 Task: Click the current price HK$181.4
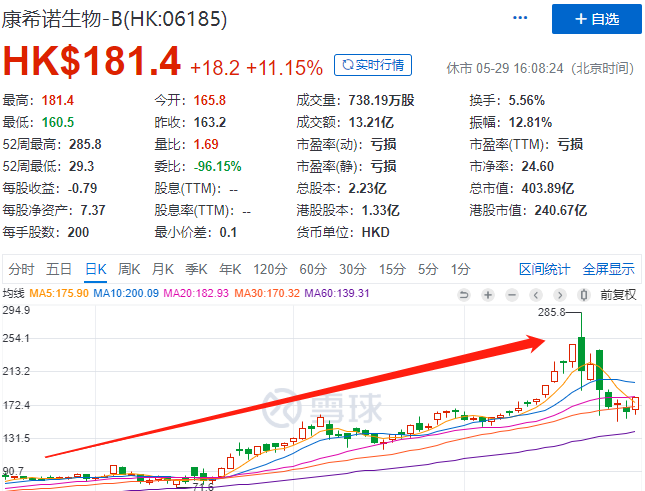tap(92, 61)
